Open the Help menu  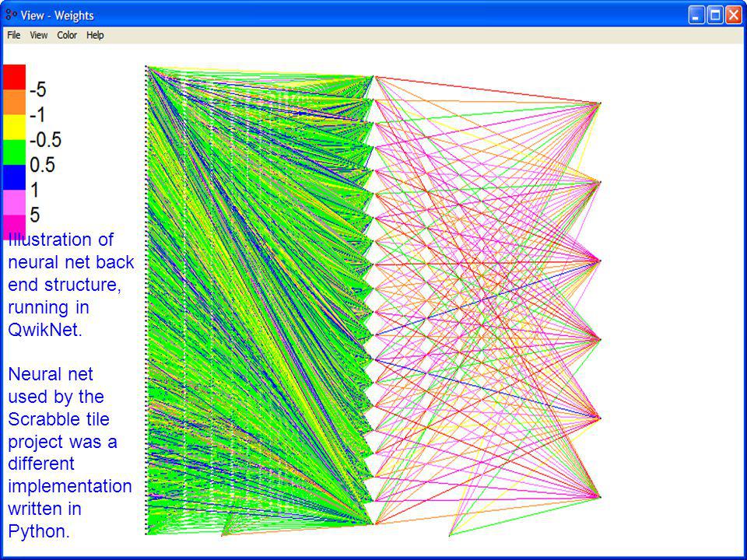tap(95, 35)
